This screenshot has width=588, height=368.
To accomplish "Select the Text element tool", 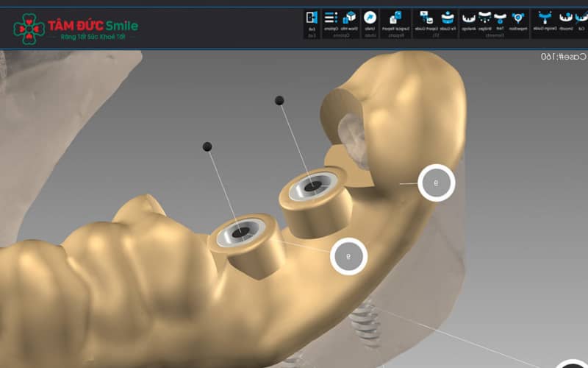I will coord(500,21).
